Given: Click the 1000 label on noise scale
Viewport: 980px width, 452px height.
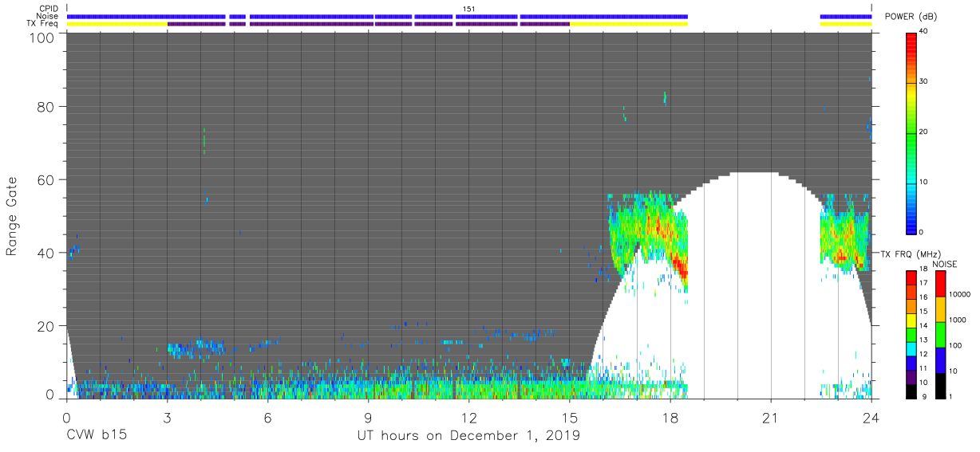Looking at the screenshot, I should [x=956, y=319].
